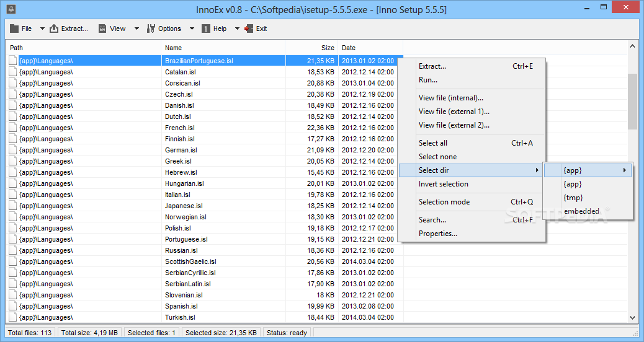644x342 pixels.
Task: Select the SerbianCyrillic.isl file name
Action: [190, 272]
